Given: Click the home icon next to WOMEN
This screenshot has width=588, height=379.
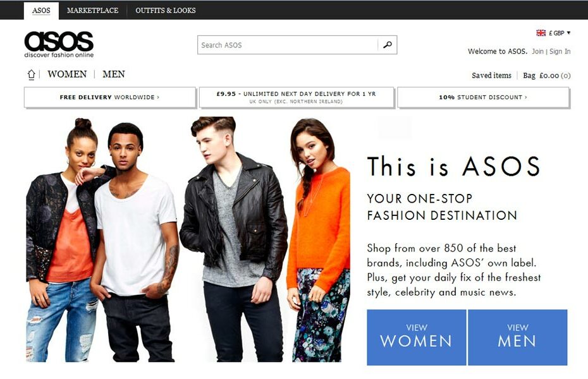Looking at the screenshot, I should click(x=32, y=75).
